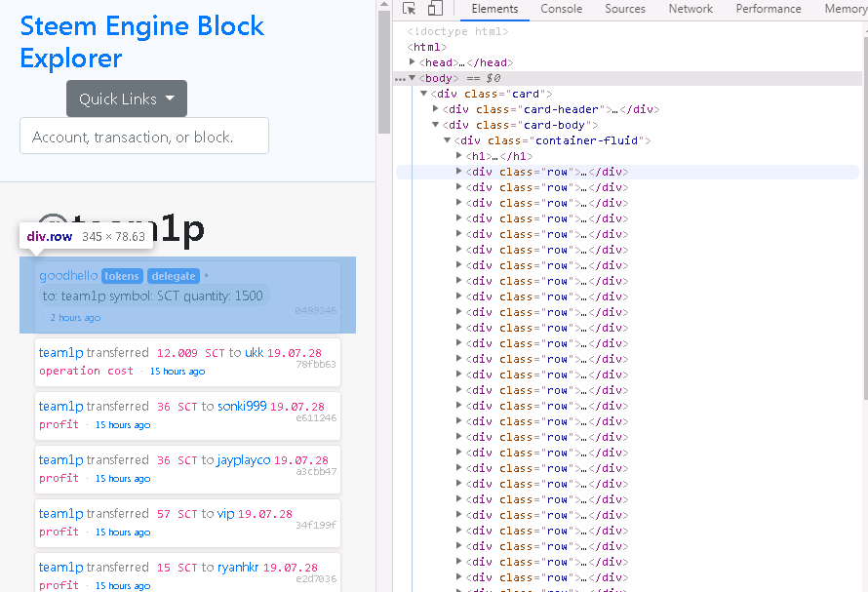Open the Steem Engine Block Explorer title link
The height and width of the screenshot is (592, 868).
click(141, 42)
